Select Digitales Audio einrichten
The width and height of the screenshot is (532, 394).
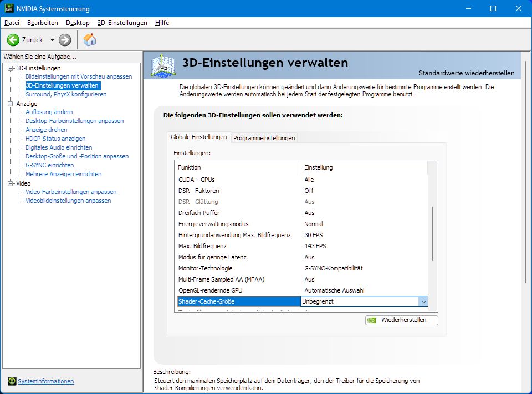click(59, 147)
